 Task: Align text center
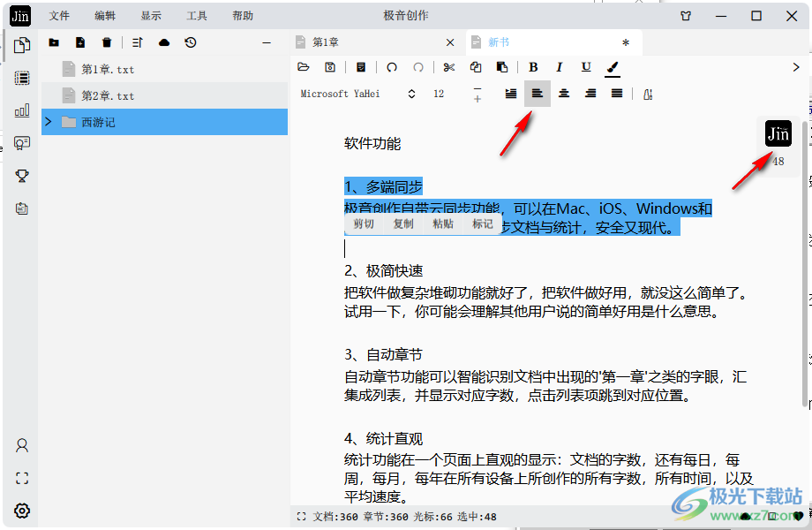564,94
